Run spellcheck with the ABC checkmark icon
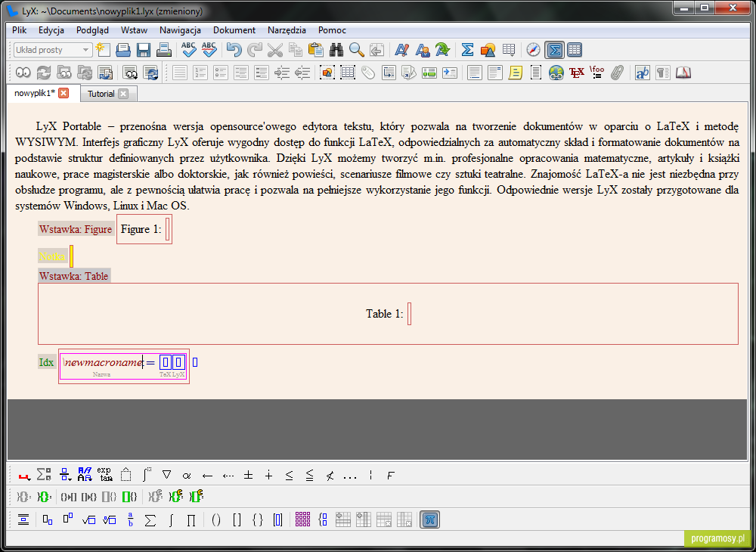 click(188, 50)
